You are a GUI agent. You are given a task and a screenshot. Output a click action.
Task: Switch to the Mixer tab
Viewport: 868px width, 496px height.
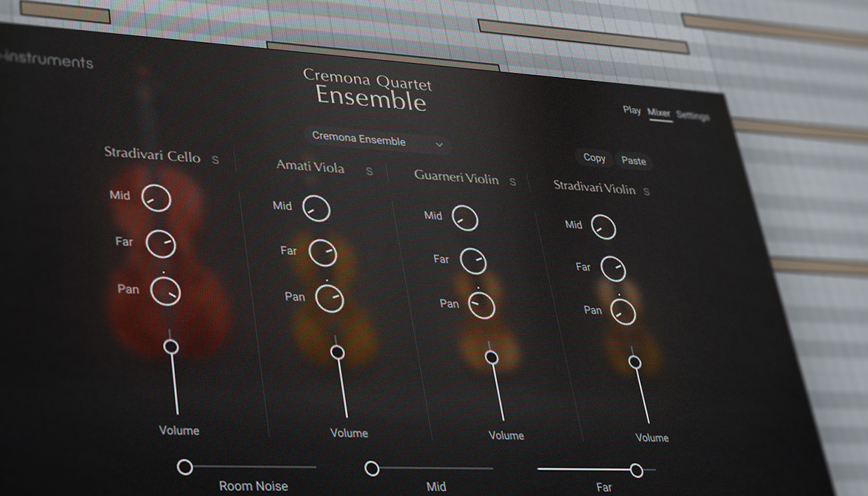[x=659, y=112]
